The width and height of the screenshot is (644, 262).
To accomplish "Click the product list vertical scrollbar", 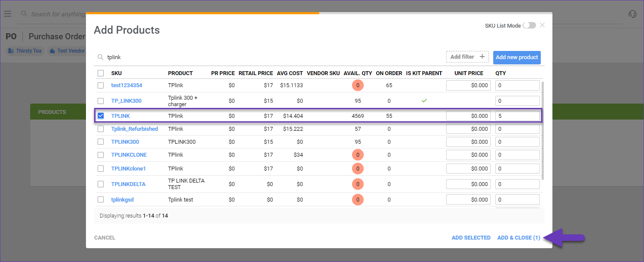I will (543, 130).
